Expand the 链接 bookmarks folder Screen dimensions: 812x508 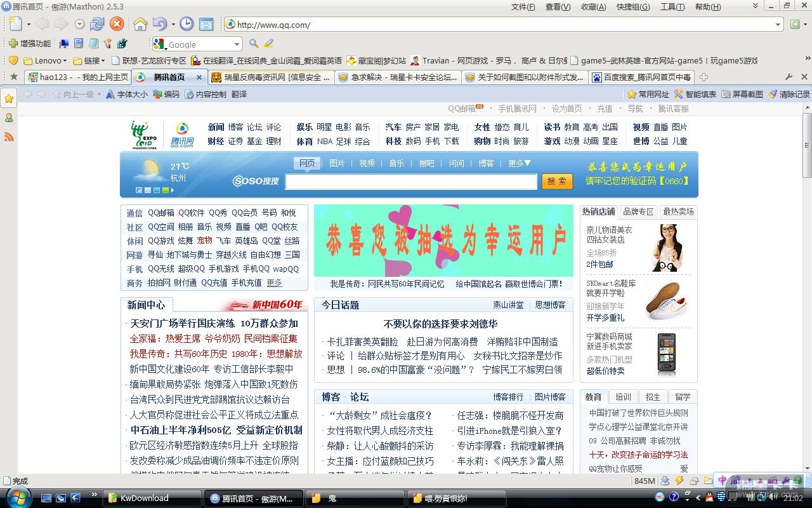89,60
